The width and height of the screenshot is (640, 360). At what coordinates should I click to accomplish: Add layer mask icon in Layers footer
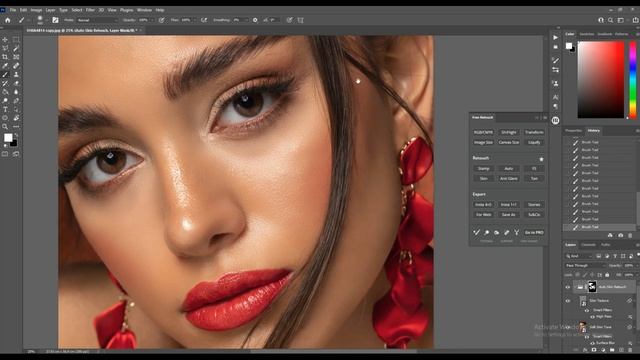point(594,350)
